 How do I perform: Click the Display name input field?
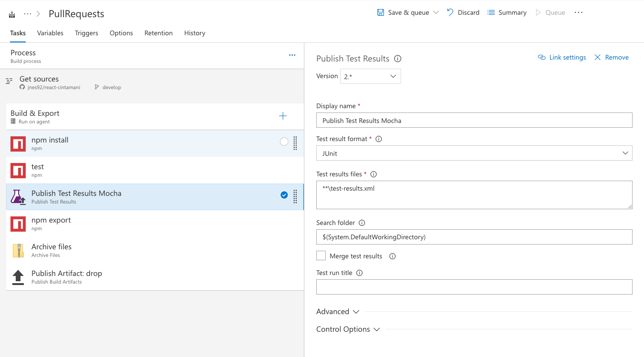coord(474,120)
